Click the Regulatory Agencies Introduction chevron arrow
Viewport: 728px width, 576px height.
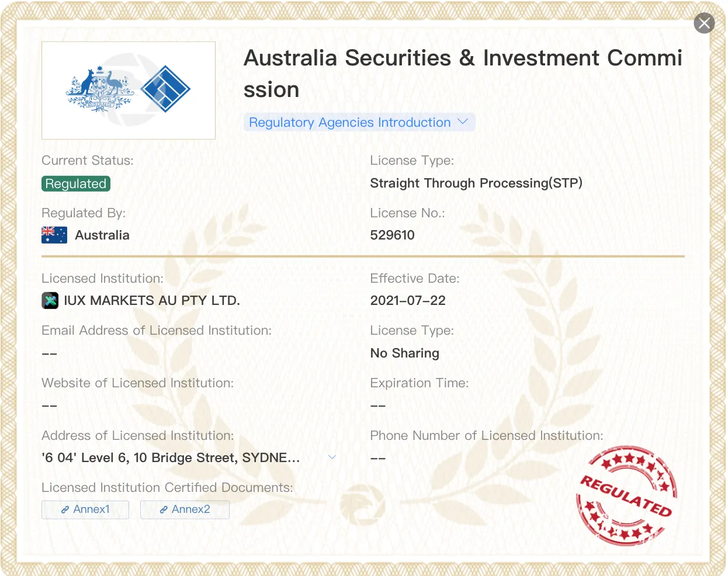tap(463, 122)
